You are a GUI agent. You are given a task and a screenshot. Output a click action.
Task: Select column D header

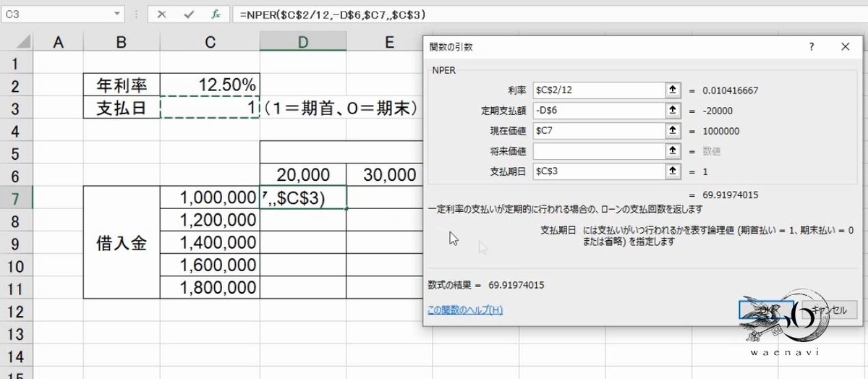[x=303, y=43]
